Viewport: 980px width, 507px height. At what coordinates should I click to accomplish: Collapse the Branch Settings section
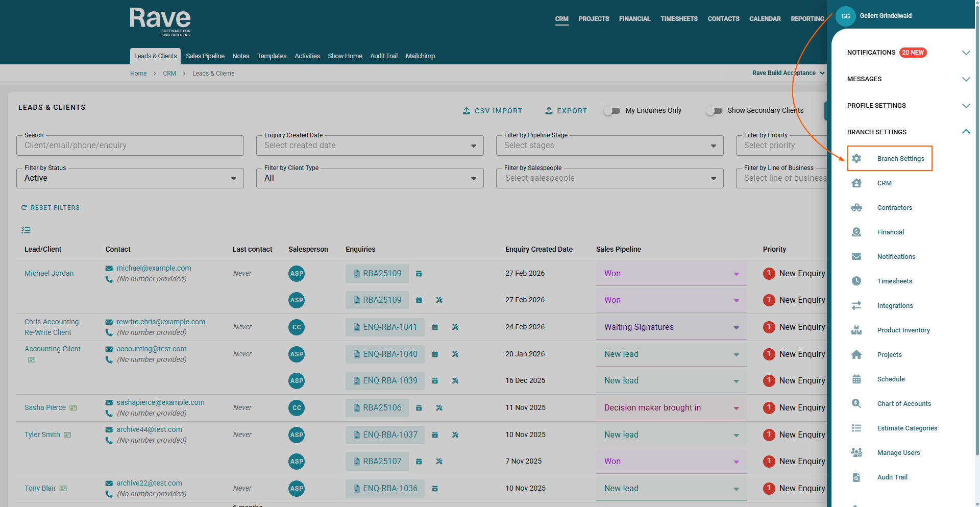966,132
